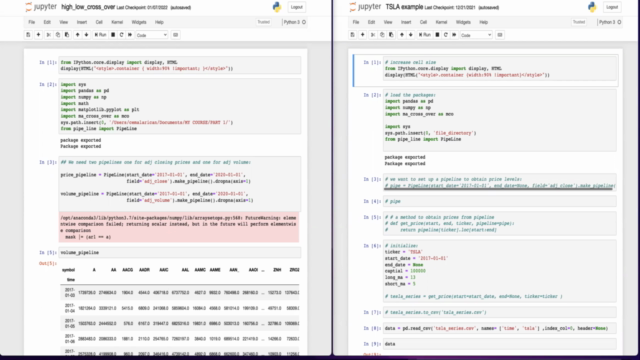Open Insert menu in TSLA example notebook

[406, 22]
